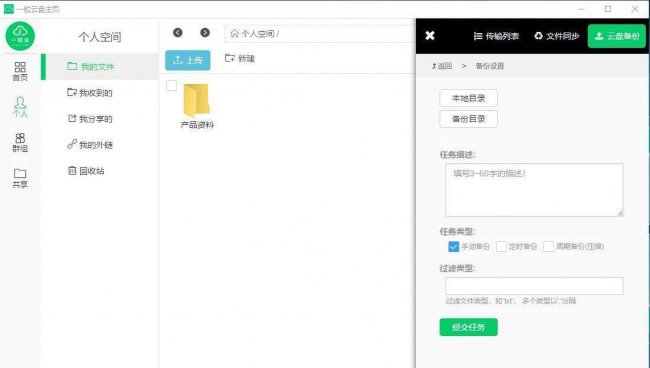The height and width of the screenshot is (368, 650).
Task: Enable the 周期备份(压缩) periodic backup checkbox
Action: [x=548, y=247]
